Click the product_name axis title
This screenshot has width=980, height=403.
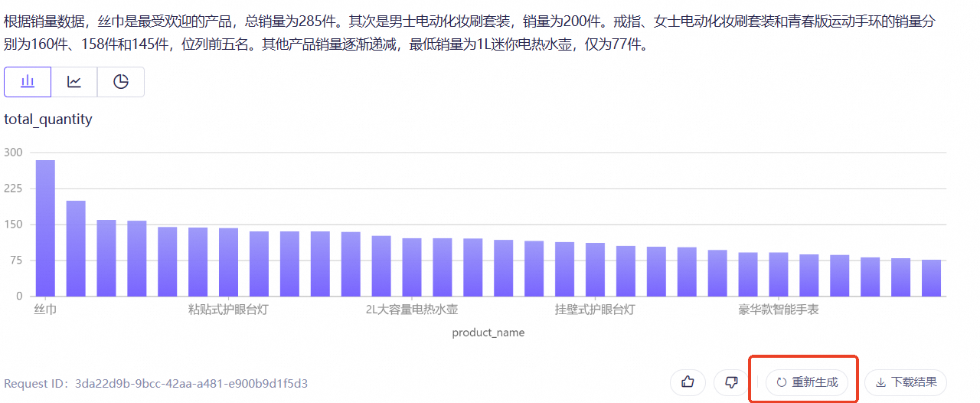point(488,333)
